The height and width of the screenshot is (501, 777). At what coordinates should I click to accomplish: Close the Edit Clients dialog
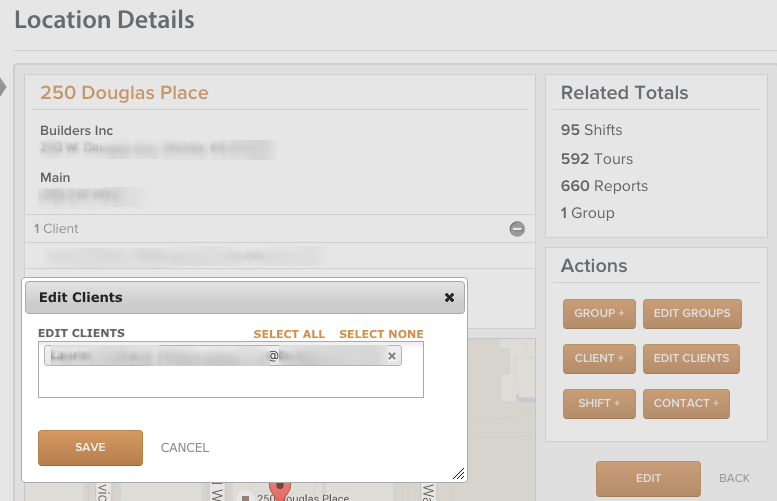coord(449,297)
